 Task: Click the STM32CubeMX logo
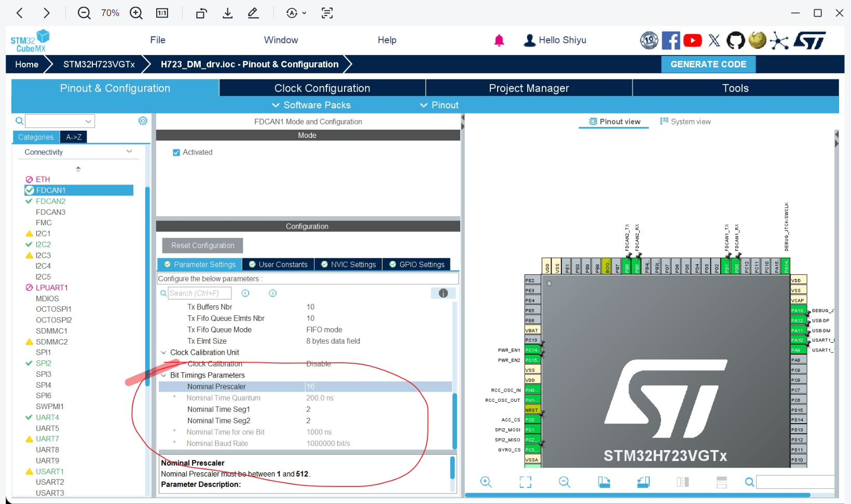[x=30, y=40]
